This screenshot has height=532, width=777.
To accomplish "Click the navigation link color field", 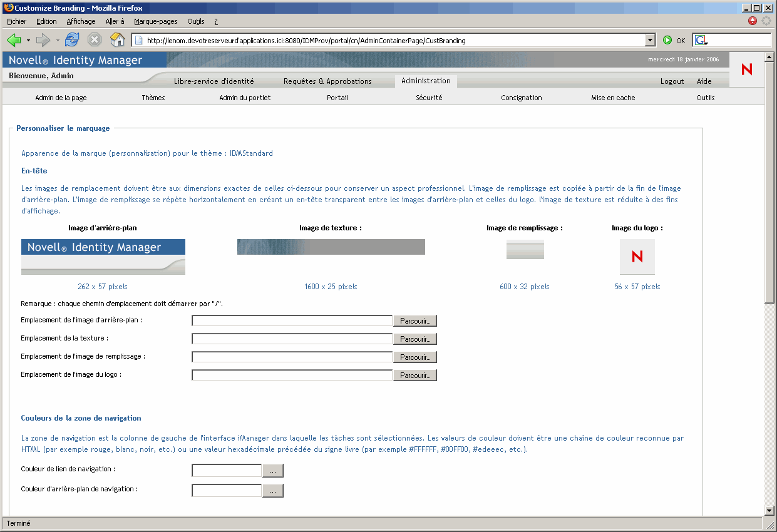I will pos(227,470).
